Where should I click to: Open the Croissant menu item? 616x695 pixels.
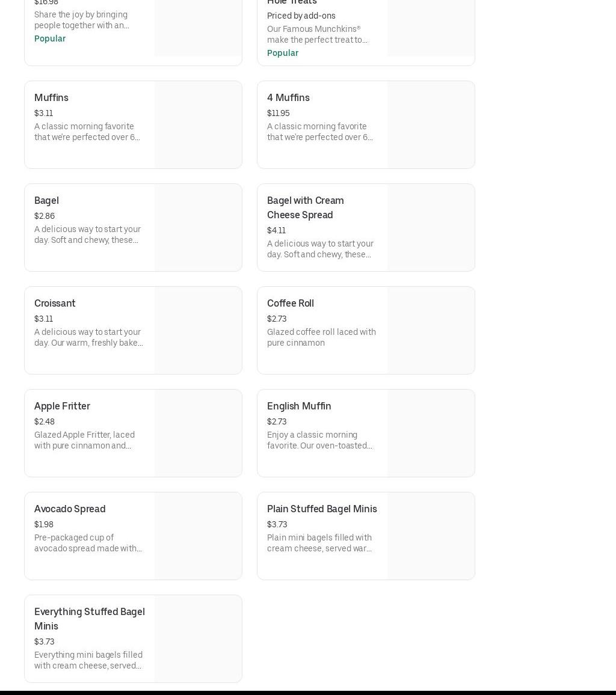point(55,303)
